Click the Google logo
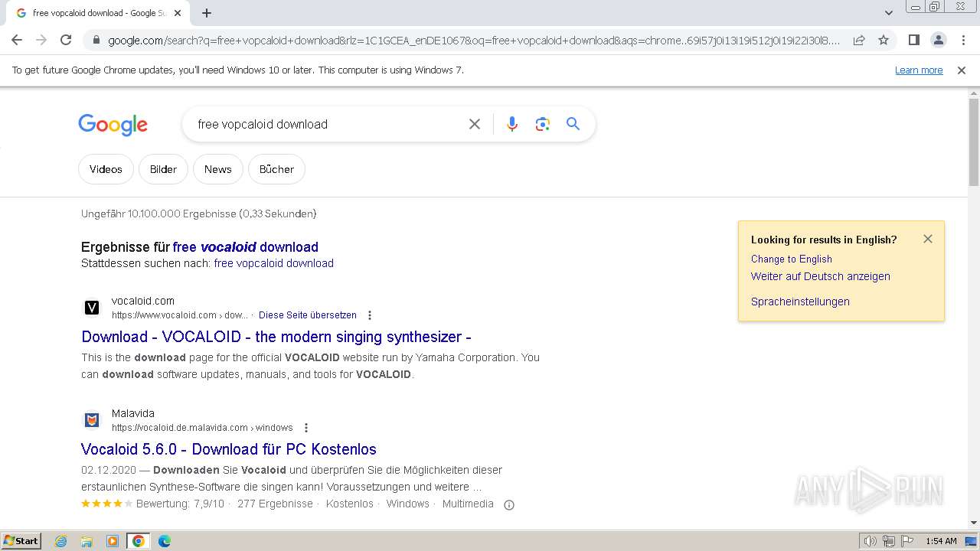 pos(113,125)
